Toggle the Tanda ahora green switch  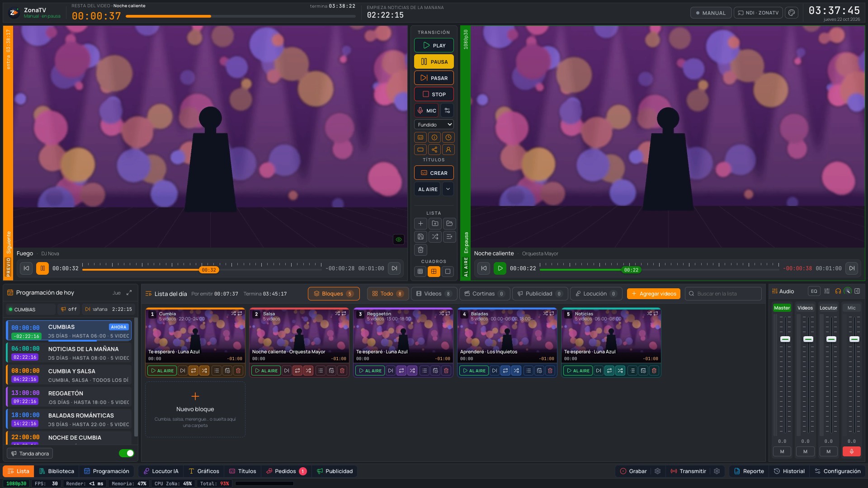click(x=127, y=453)
